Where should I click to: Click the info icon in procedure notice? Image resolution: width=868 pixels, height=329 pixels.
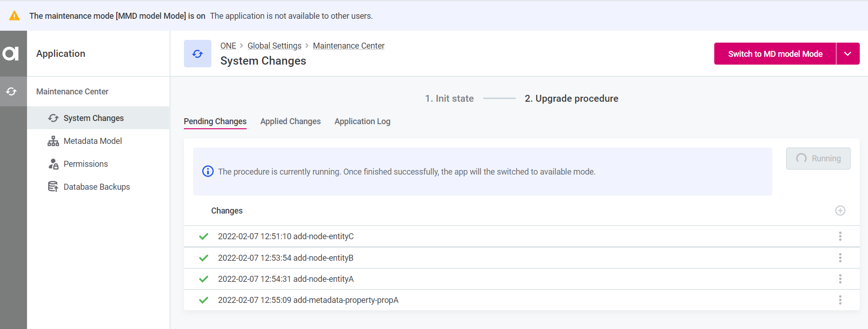(208, 171)
